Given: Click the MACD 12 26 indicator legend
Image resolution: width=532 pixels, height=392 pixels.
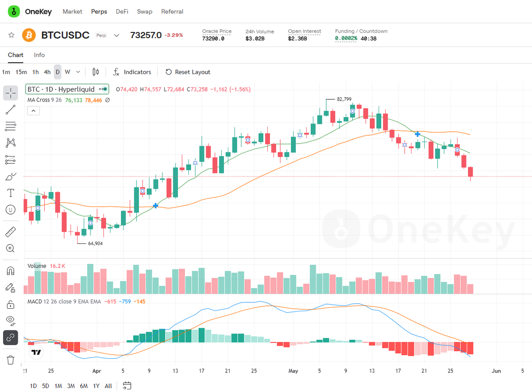Looking at the screenshot, I should [63, 302].
